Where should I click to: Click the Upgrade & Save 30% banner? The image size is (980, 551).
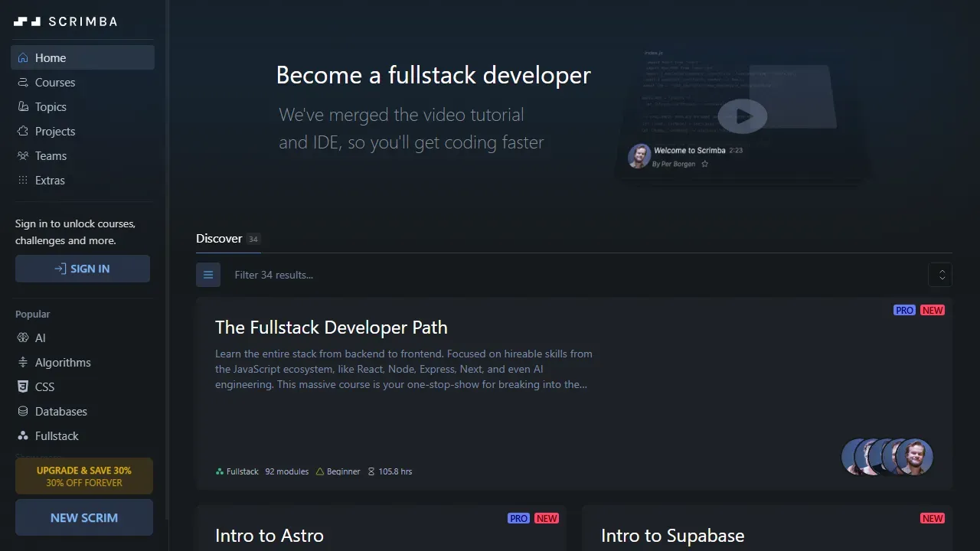84,476
